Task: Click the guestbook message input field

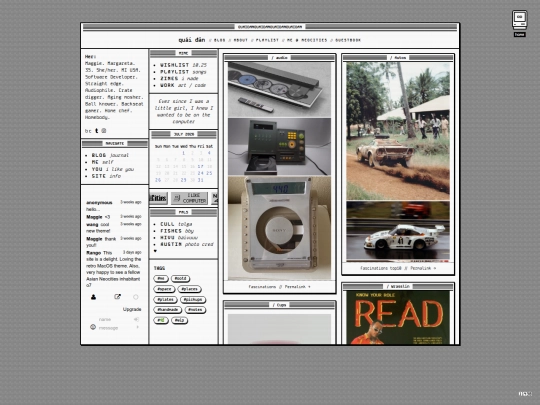Action: pos(115,328)
